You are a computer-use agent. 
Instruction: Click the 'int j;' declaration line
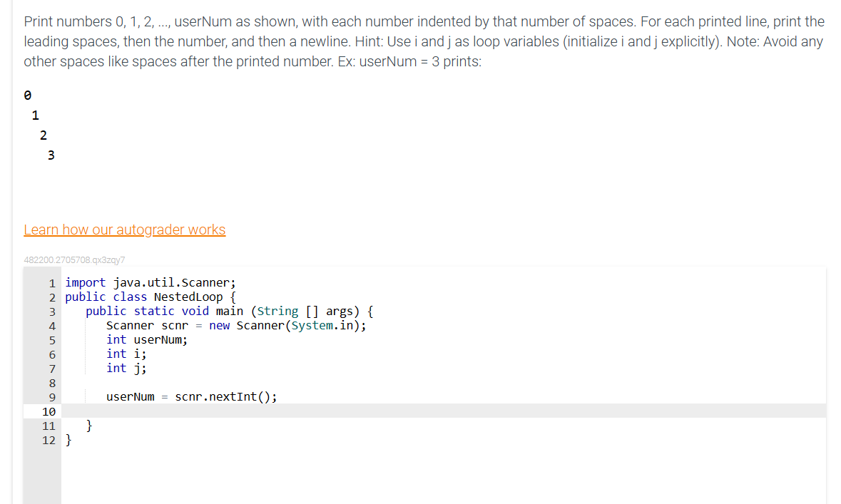[x=126, y=369]
